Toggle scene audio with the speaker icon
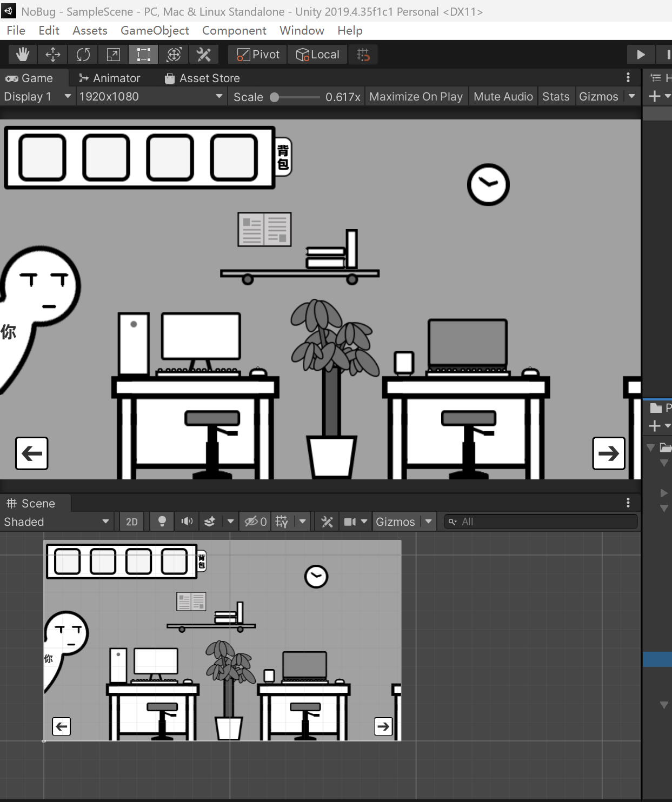The image size is (672, 802). [187, 522]
